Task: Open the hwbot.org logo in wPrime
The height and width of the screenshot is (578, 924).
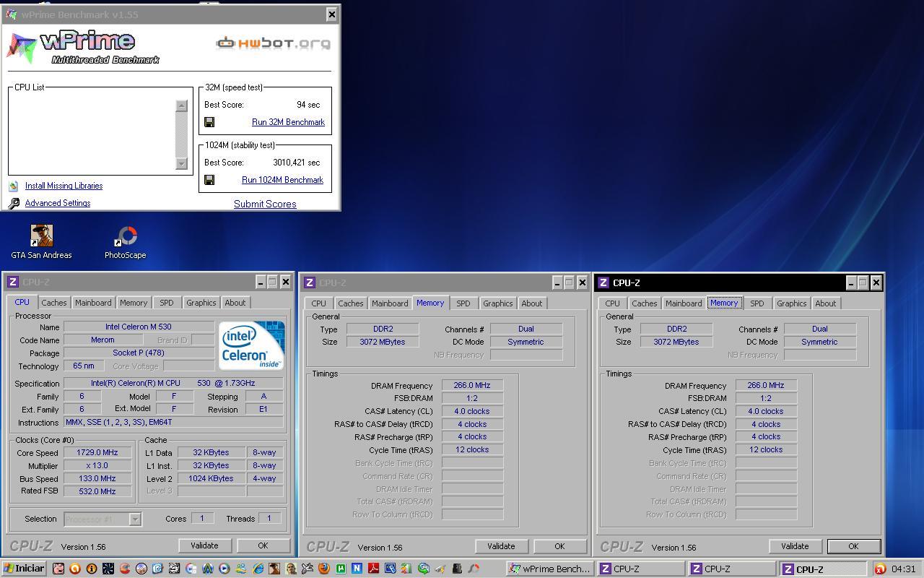Action: coord(273,43)
